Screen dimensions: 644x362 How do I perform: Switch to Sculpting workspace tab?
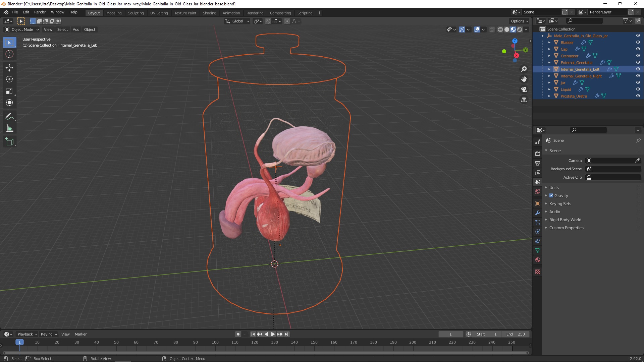[x=136, y=13]
